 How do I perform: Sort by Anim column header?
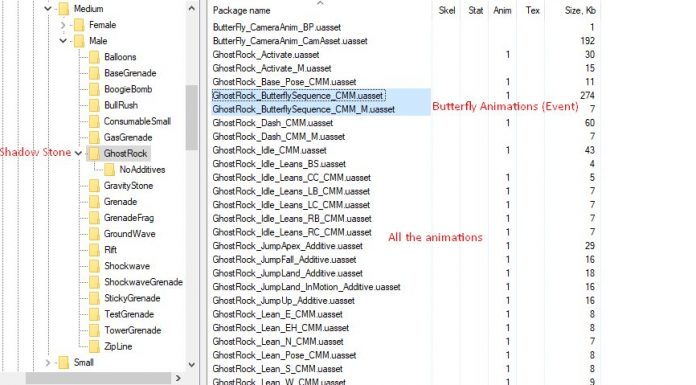tap(502, 10)
